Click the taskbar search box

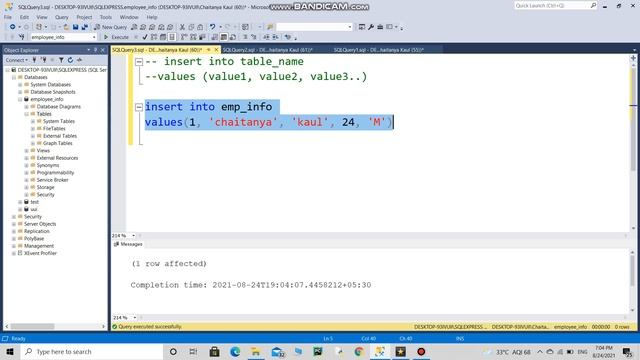tap(92, 351)
